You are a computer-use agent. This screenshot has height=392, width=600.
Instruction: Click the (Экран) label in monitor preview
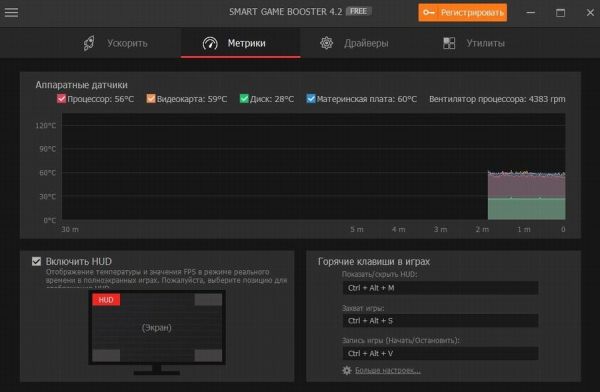pyautogui.click(x=157, y=328)
